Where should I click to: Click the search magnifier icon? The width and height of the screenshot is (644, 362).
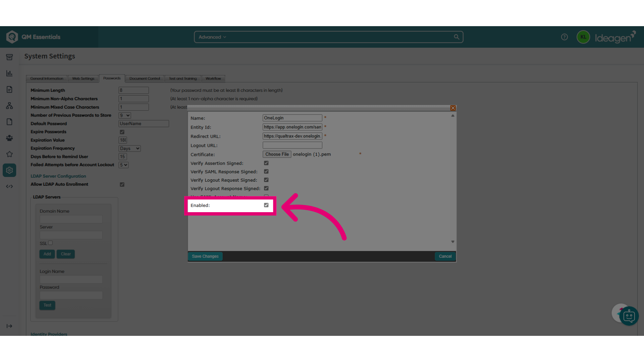[x=457, y=37]
